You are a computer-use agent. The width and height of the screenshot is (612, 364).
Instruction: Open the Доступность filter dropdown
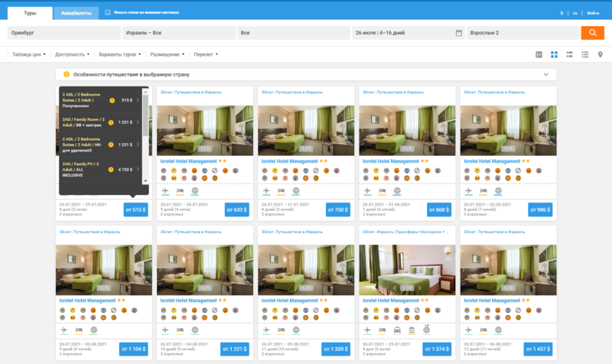click(73, 54)
